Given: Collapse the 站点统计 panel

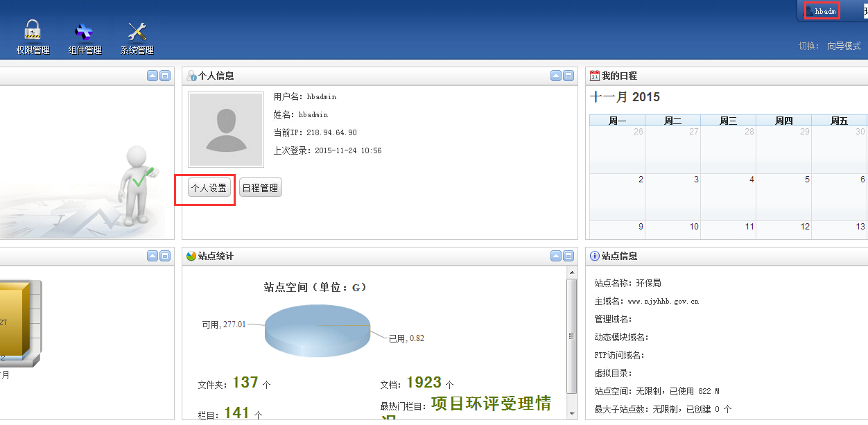Looking at the screenshot, I should pyautogui.click(x=556, y=257).
